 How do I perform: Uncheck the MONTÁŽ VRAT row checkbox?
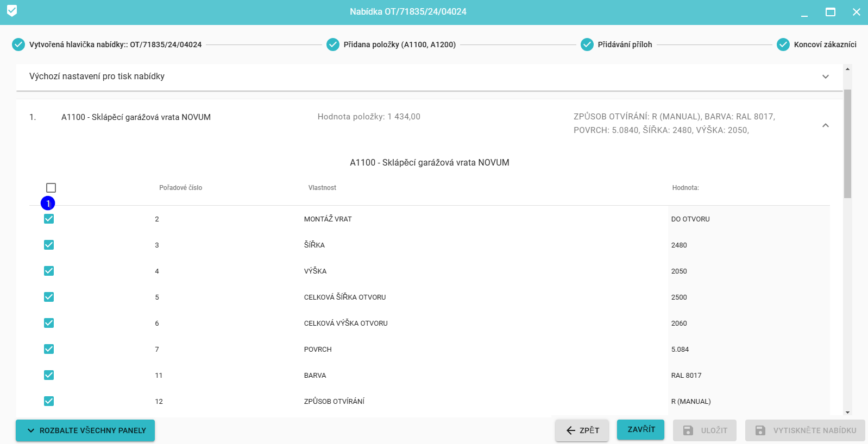click(x=49, y=219)
